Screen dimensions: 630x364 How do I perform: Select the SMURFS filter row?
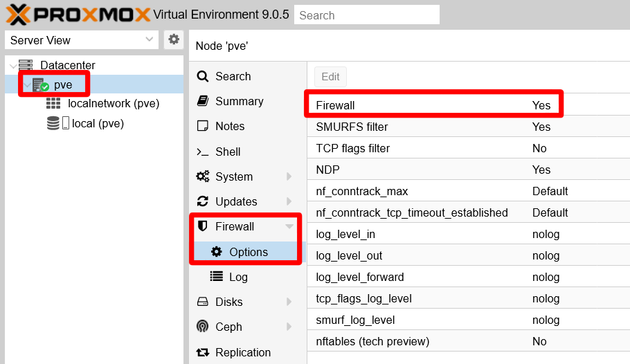[469, 127]
